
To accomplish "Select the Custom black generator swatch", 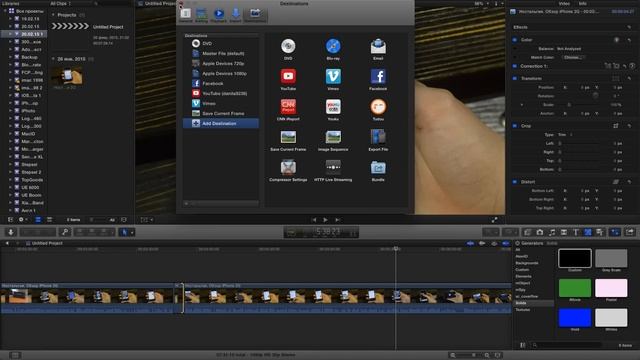I will [x=575, y=258].
